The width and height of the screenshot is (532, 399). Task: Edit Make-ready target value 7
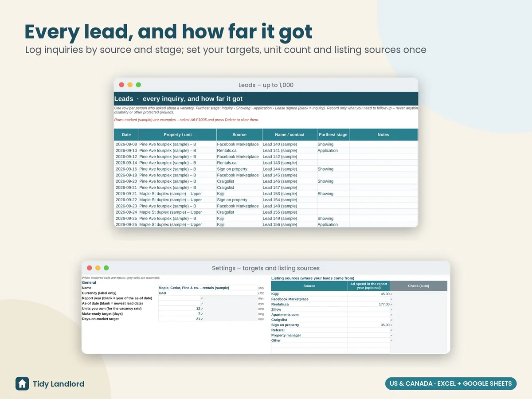[x=179, y=314]
